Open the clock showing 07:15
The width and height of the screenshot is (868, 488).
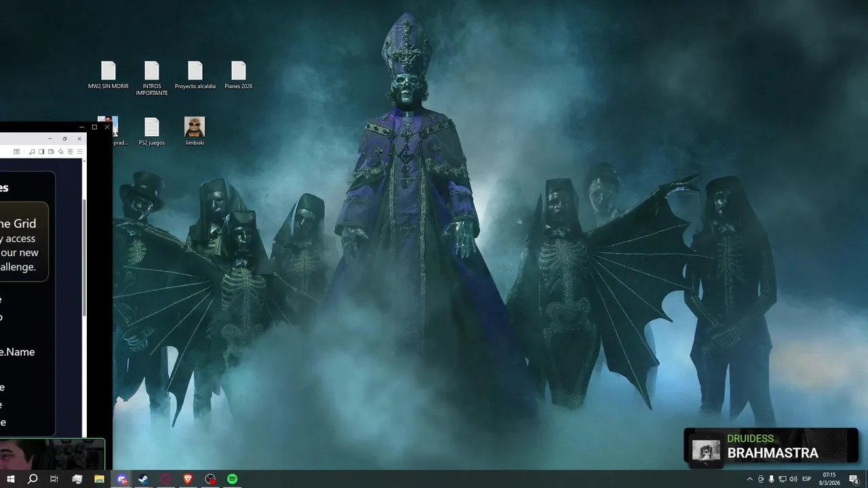pos(829,479)
